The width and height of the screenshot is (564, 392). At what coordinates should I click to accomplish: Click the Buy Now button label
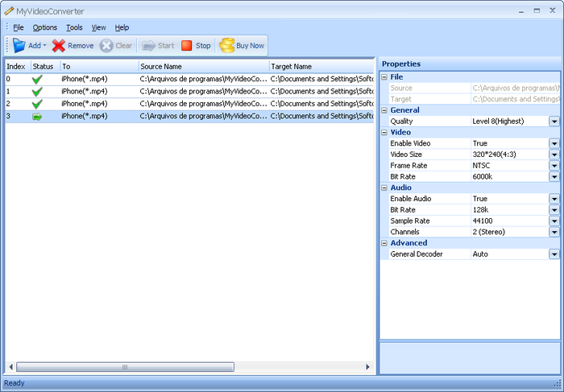point(250,46)
